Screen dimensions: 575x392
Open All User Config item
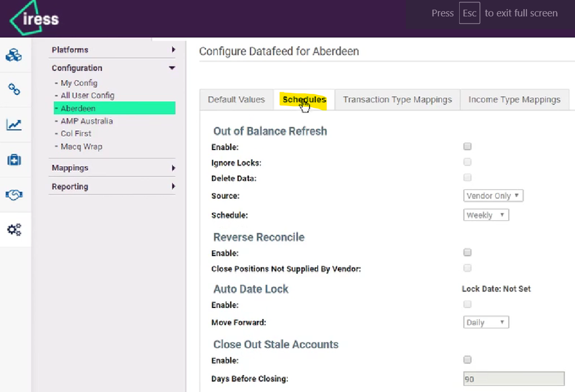point(87,95)
